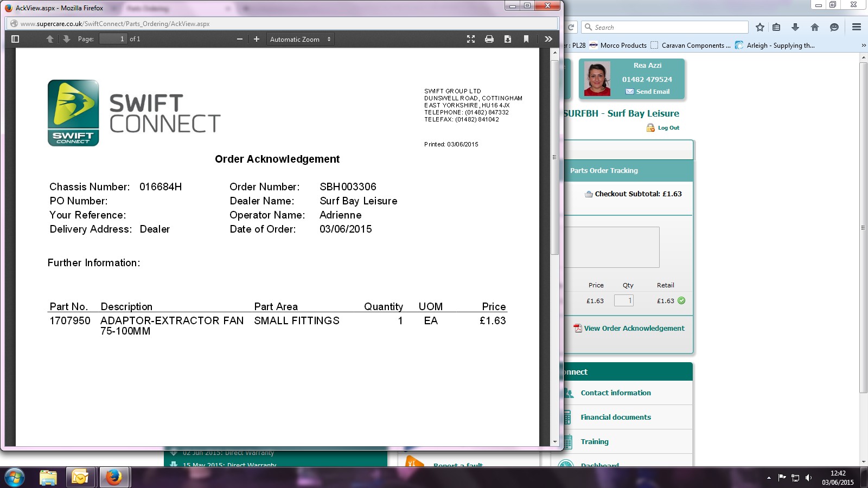
Task: Open Contact information menu item
Action: click(616, 393)
